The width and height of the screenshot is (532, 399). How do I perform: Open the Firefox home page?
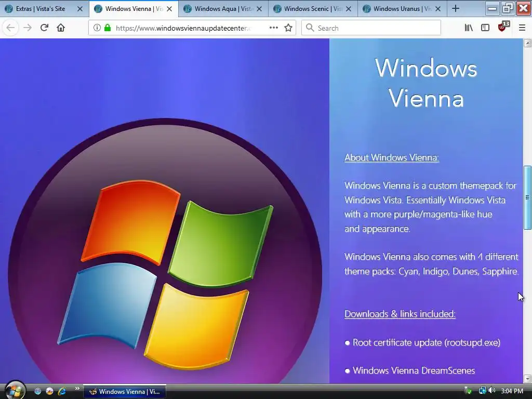[x=61, y=28]
